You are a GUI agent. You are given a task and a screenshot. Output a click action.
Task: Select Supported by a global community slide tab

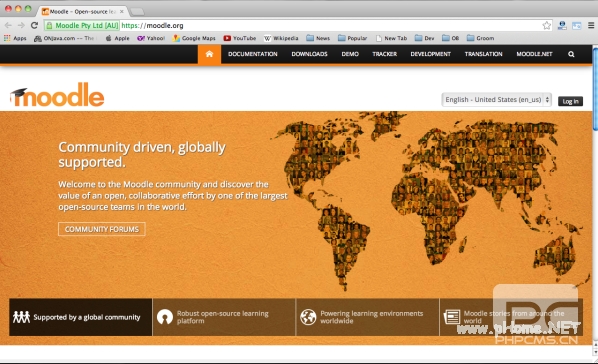pyautogui.click(x=80, y=317)
